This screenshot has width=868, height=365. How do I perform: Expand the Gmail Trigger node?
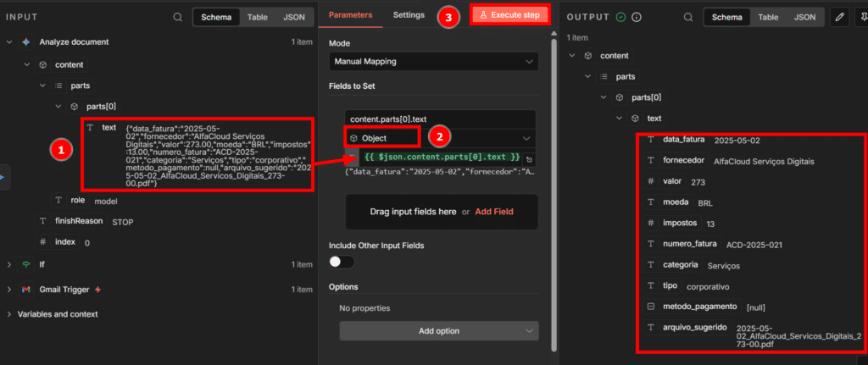coord(8,290)
